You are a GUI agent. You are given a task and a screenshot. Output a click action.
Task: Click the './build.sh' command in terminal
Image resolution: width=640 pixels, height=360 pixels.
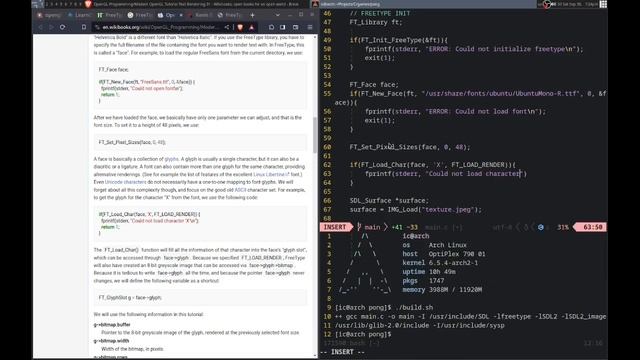415,307
